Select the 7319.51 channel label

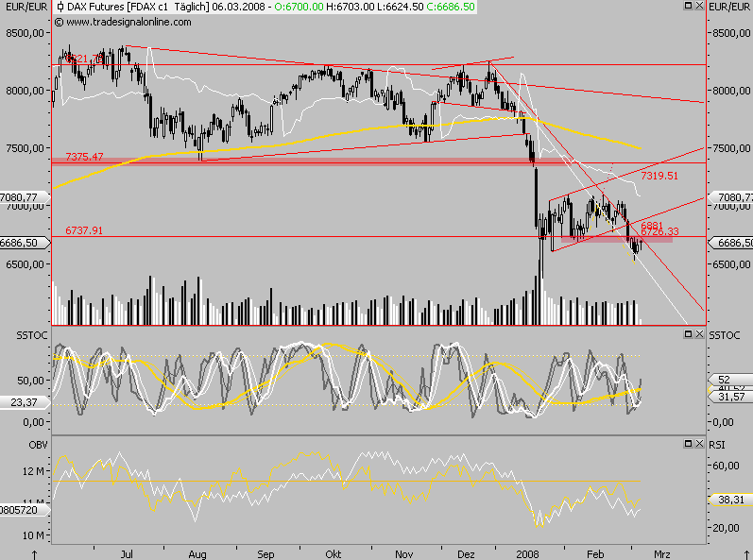pyautogui.click(x=659, y=176)
